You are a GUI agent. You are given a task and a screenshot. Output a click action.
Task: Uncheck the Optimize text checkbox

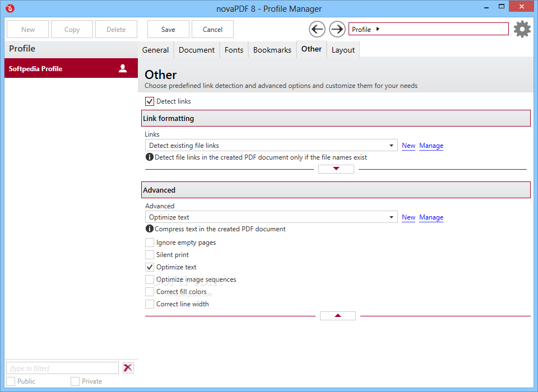click(149, 267)
